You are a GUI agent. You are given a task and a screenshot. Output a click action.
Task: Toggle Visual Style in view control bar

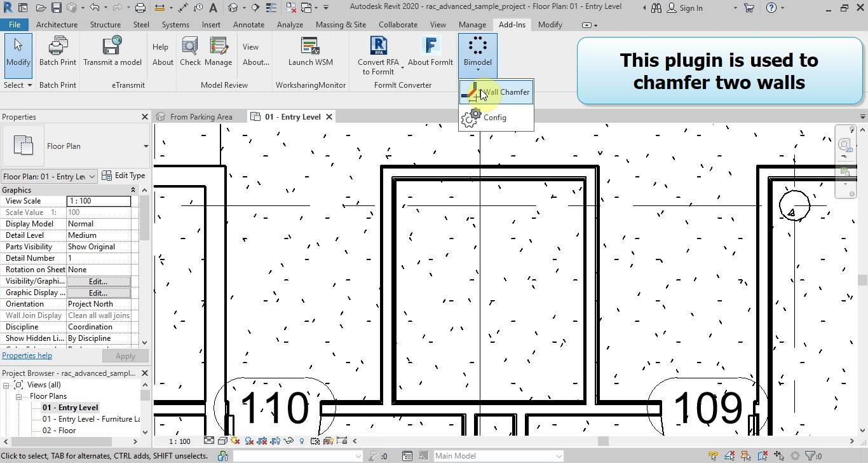tap(222, 441)
